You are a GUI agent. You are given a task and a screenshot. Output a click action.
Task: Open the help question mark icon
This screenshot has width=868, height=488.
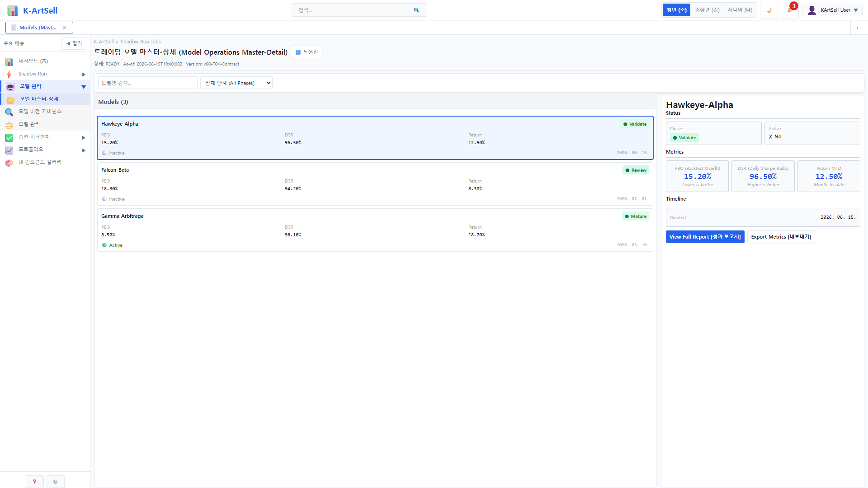click(34, 482)
